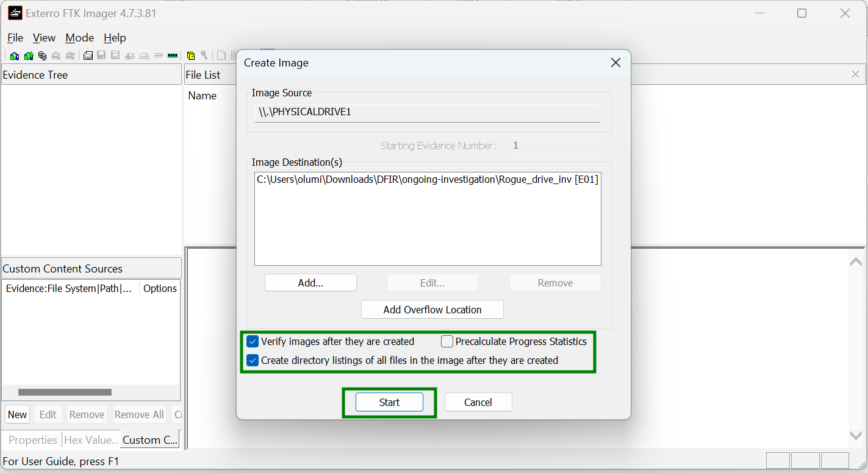Uncheck Create directory listings of all files

pyautogui.click(x=253, y=360)
